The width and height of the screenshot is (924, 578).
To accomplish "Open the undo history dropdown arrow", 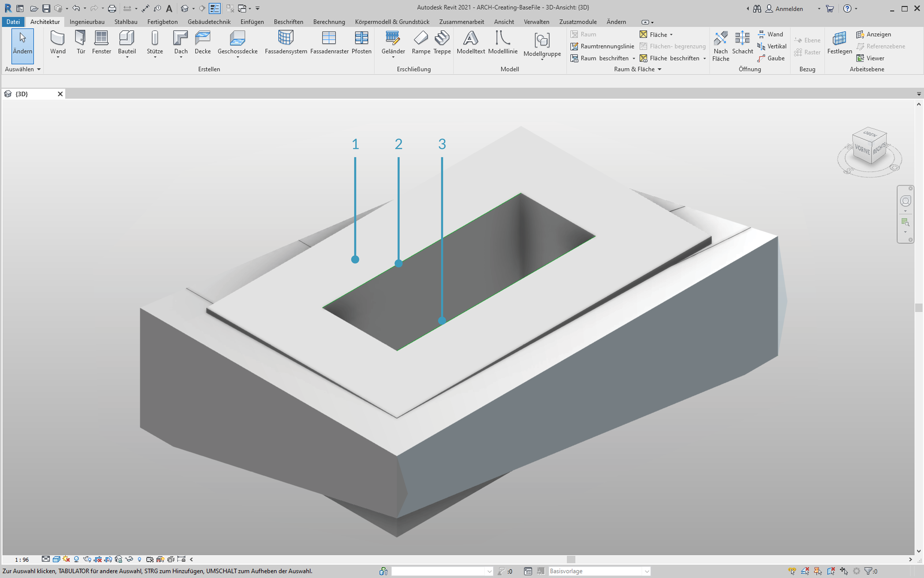I will point(85,8).
